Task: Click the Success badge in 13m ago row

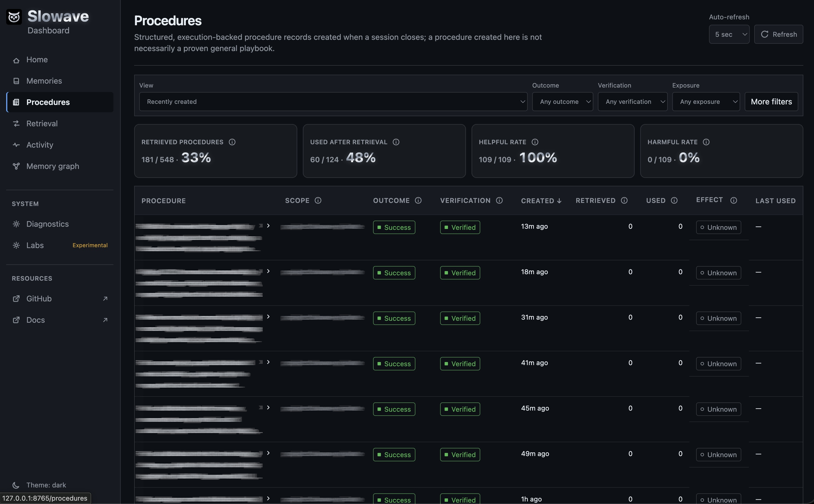Action: (x=394, y=227)
